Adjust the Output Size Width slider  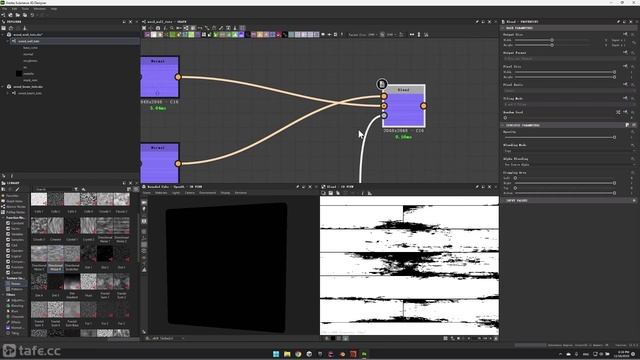pyautogui.click(x=552, y=40)
